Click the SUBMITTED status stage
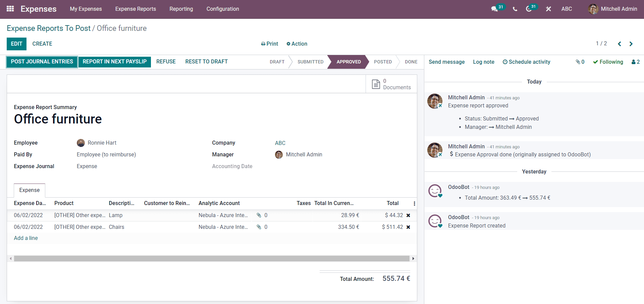This screenshot has width=644, height=304. (311, 62)
